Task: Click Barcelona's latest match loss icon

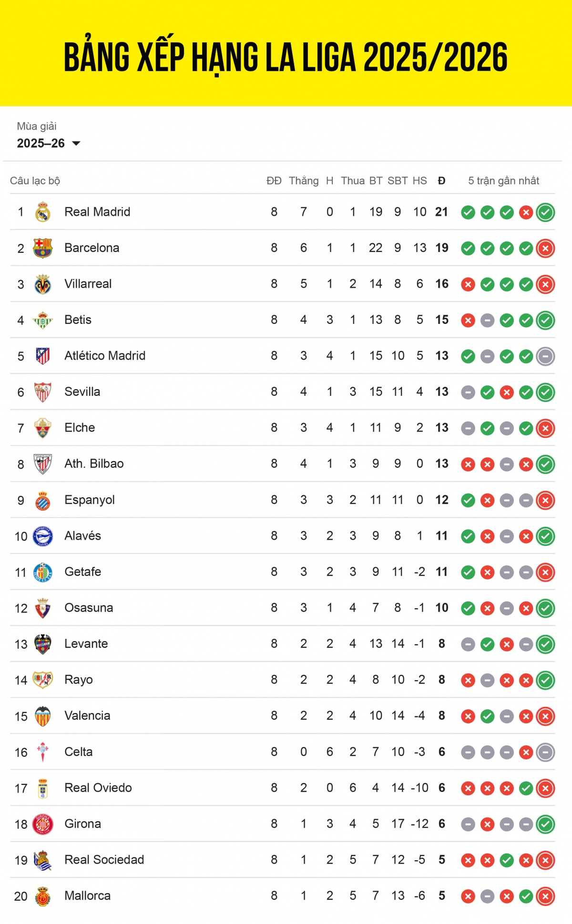Action: pos(545,248)
